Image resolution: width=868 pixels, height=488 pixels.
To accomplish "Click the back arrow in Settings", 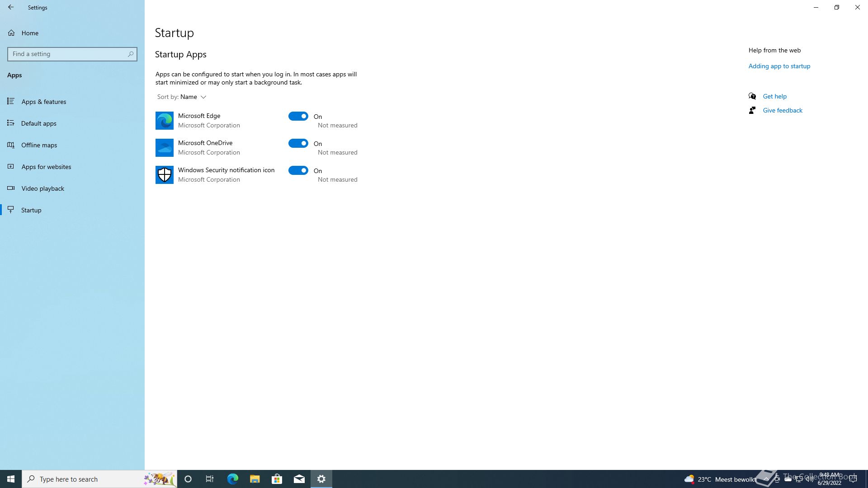I will [11, 7].
